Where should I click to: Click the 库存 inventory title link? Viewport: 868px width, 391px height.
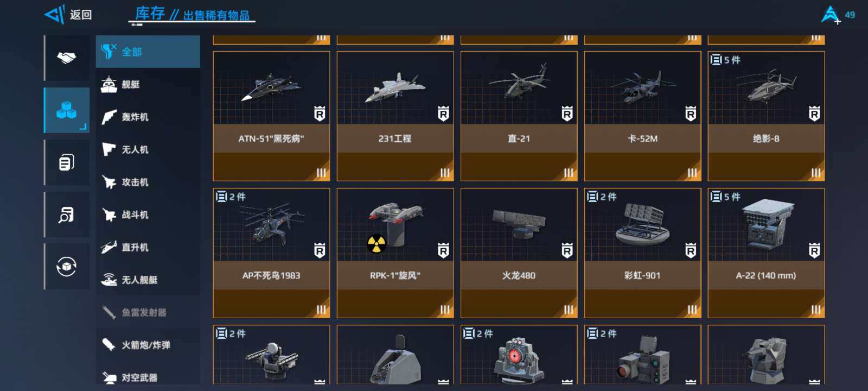pyautogui.click(x=150, y=14)
